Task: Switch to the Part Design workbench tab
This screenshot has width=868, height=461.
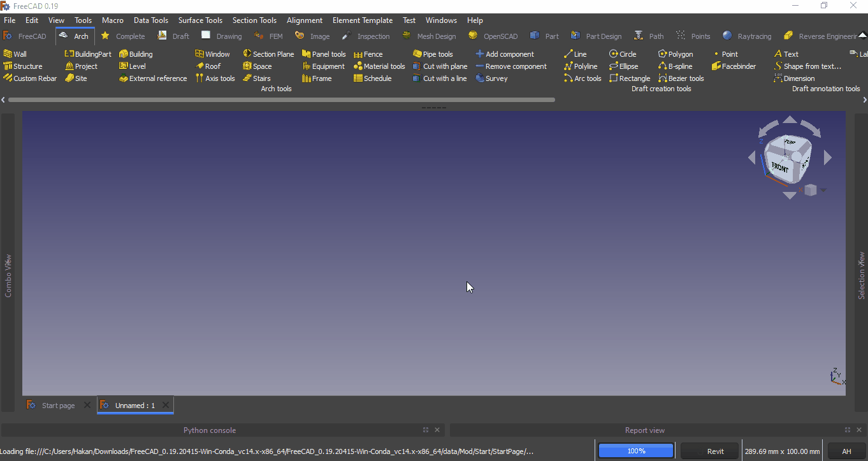Action: 597,36
